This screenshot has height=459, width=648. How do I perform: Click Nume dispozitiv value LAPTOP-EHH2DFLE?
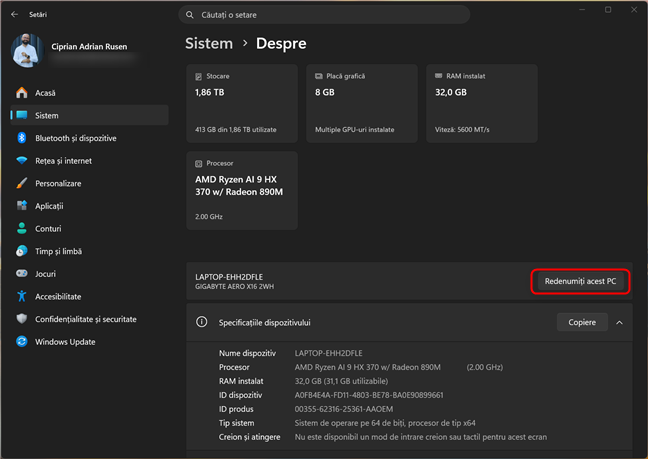click(x=329, y=353)
